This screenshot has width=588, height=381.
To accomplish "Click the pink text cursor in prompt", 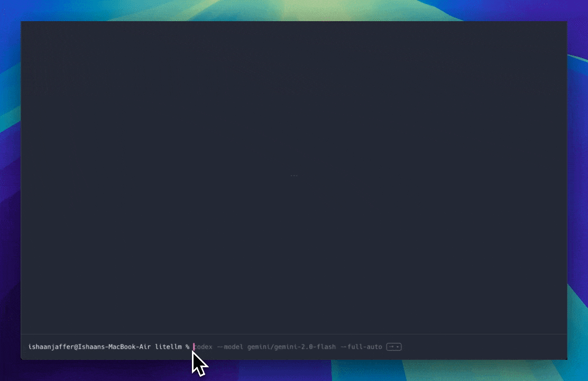I will coord(194,347).
